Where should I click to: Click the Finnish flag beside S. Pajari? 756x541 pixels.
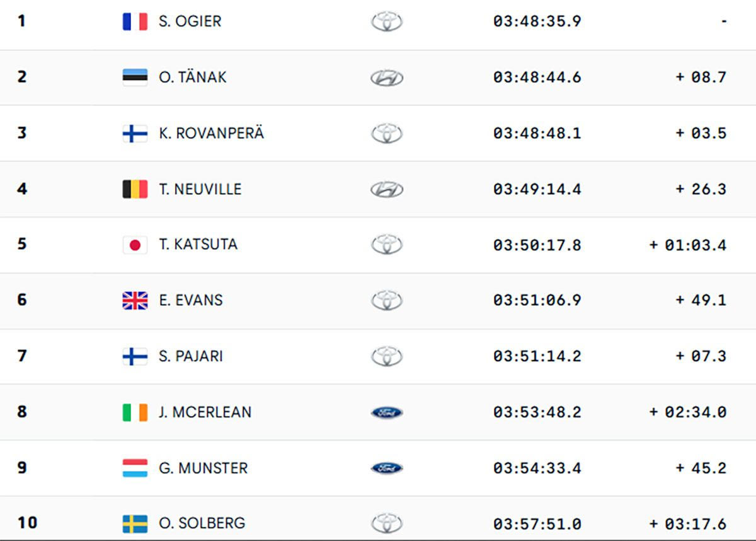tap(135, 356)
